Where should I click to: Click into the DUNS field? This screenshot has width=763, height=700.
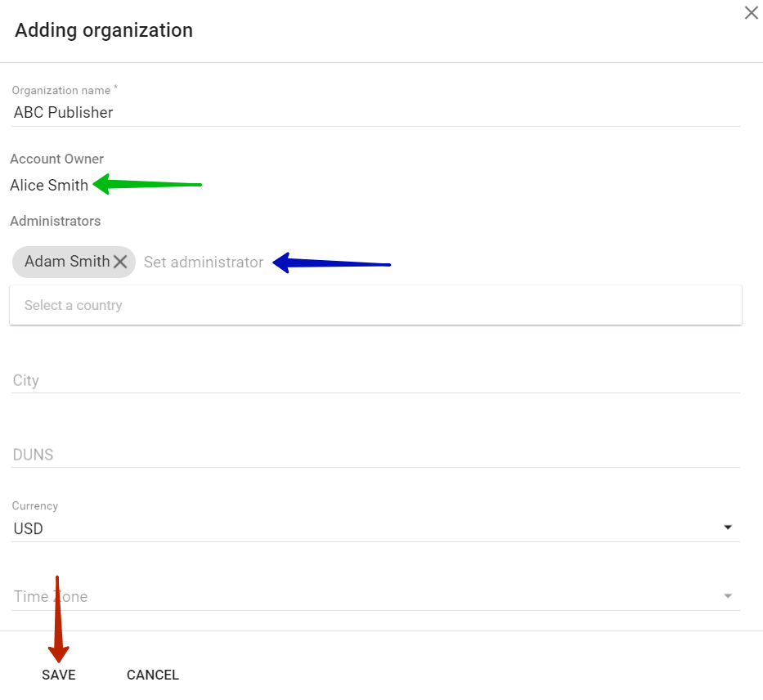(x=375, y=455)
